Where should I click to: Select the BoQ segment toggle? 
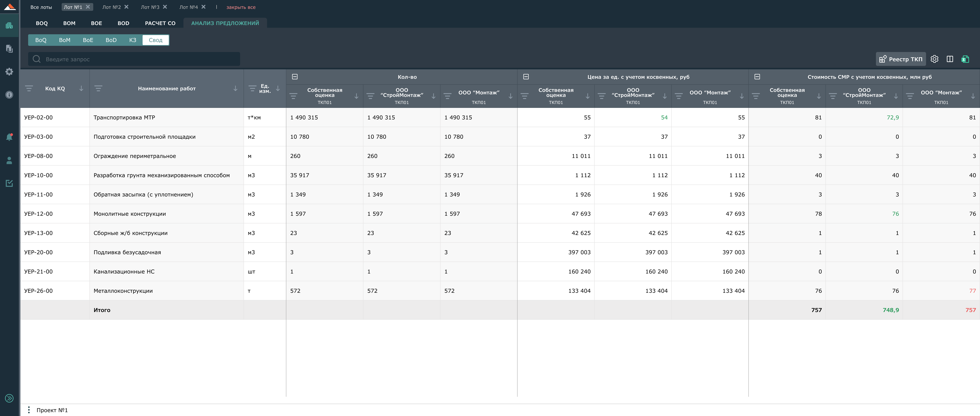click(x=41, y=40)
